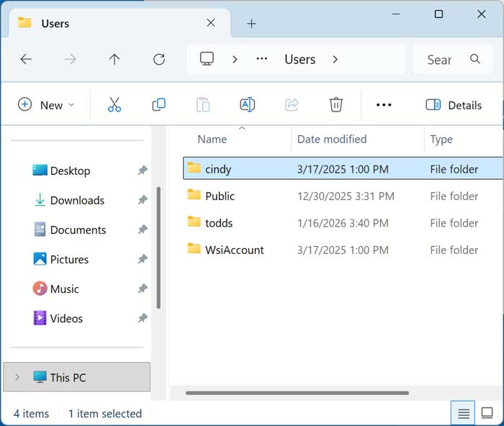
Task: Click the Rename icon in toolbar
Action: [248, 105]
